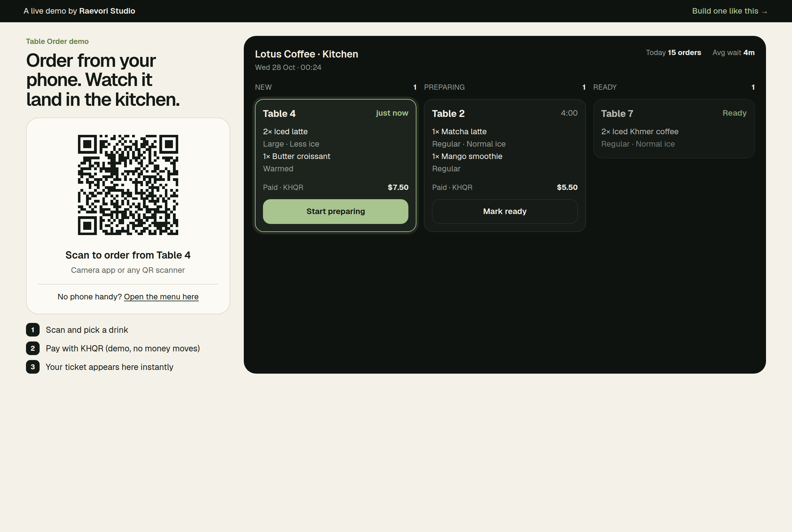Mark Table 2 order ready

click(505, 211)
